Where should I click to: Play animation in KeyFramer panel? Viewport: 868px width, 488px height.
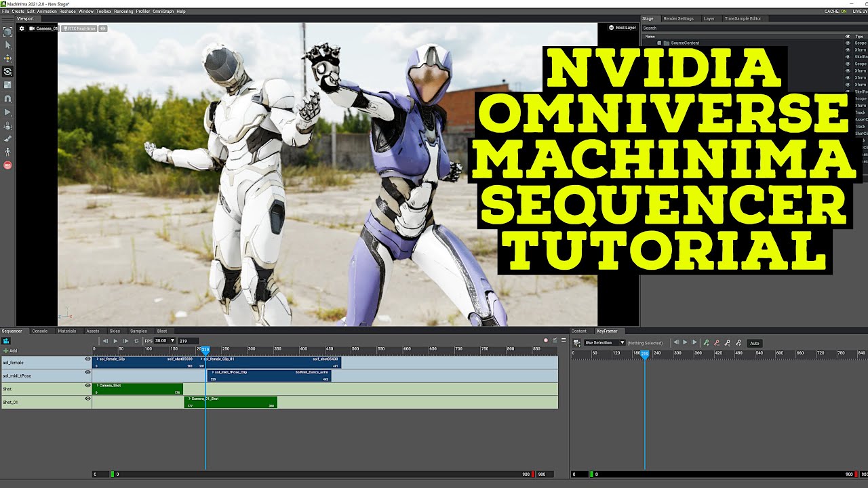(x=685, y=343)
